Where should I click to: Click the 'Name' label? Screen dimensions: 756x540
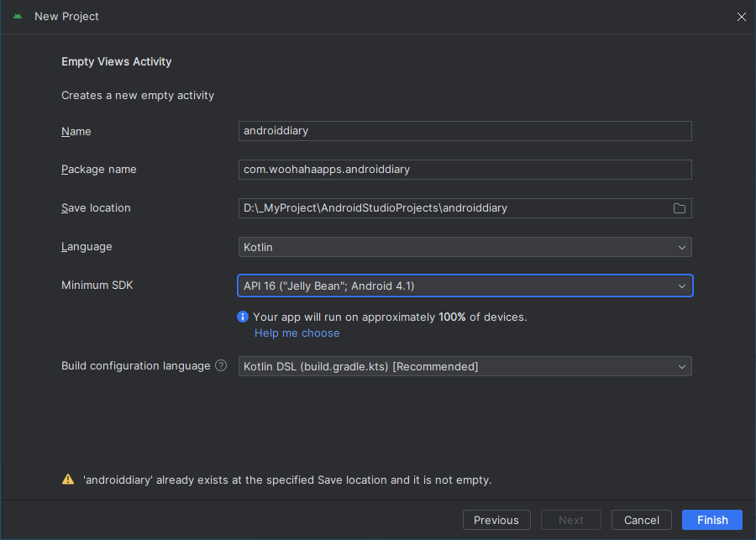point(76,131)
